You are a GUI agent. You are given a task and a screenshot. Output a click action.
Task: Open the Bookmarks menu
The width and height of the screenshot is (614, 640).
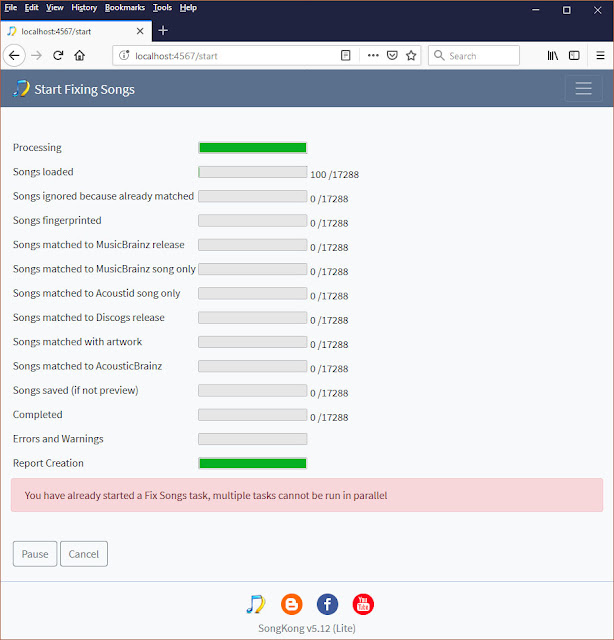[x=125, y=8]
